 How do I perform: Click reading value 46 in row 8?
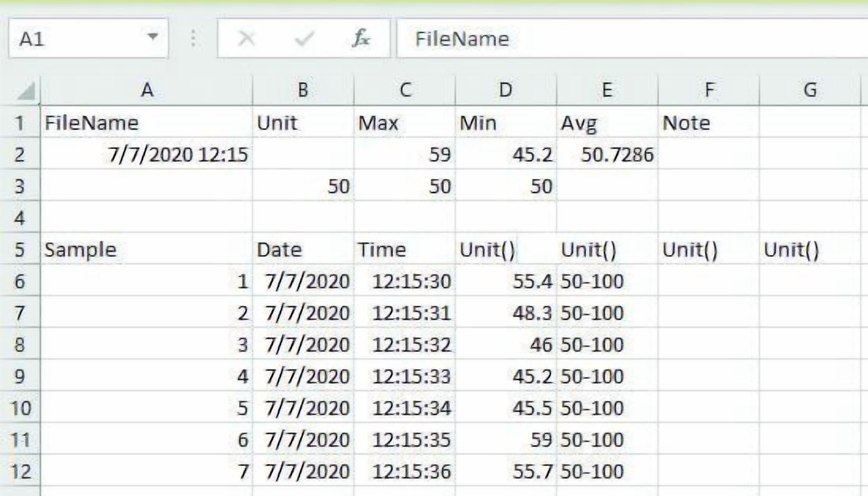(506, 344)
